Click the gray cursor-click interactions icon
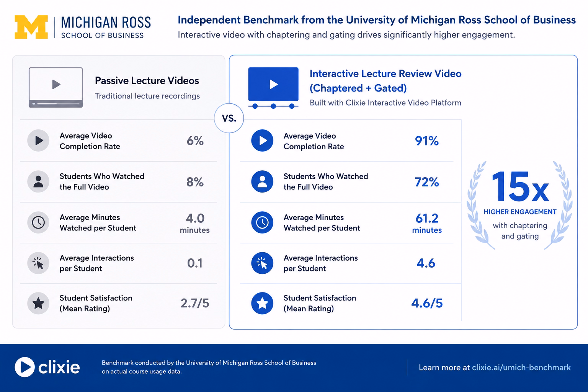Viewport: 588px width, 392px height. click(x=38, y=263)
